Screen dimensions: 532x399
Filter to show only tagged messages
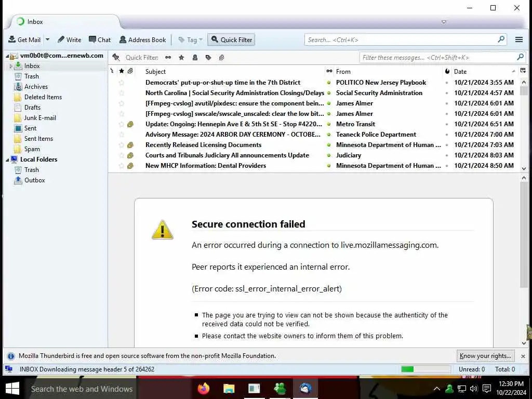tap(208, 57)
